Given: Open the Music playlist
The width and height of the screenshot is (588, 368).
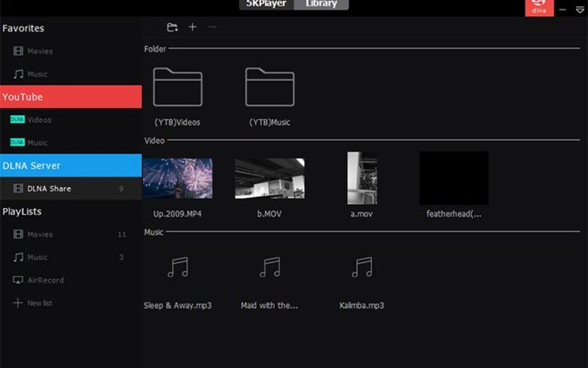Looking at the screenshot, I should click(37, 258).
